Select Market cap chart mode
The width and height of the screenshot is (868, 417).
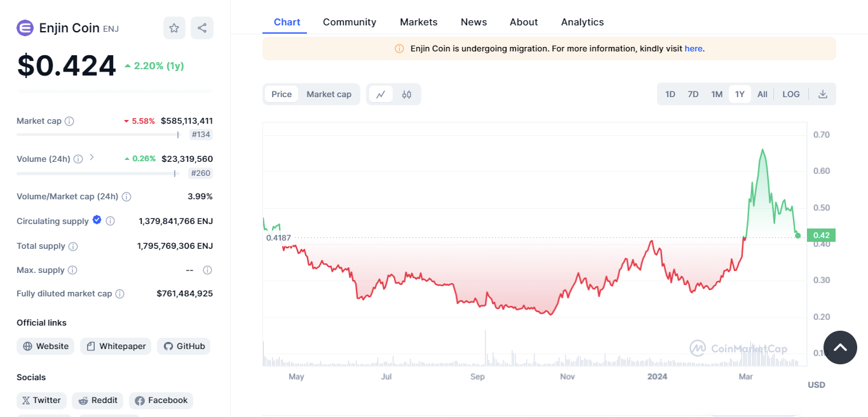[329, 95]
